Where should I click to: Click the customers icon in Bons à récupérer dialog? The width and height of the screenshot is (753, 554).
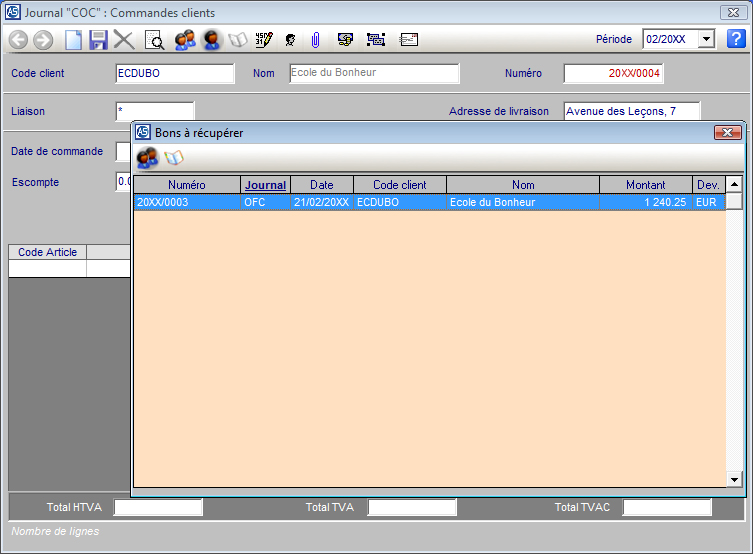click(147, 158)
